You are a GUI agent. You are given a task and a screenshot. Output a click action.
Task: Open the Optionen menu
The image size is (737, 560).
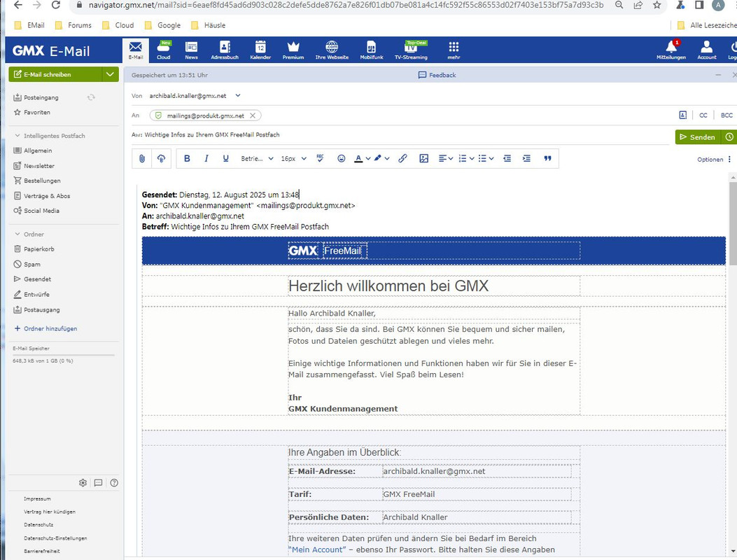(x=714, y=160)
